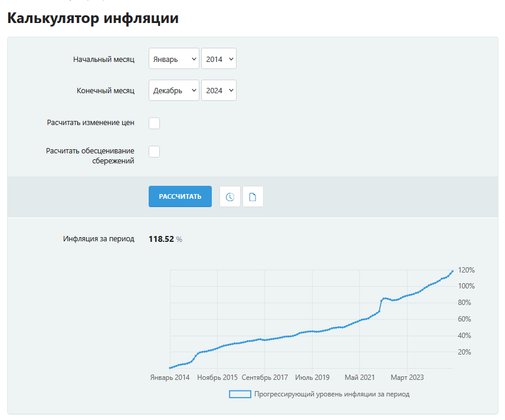Click the Инфляция за период label
This screenshot has height=420, width=505.
(98, 238)
